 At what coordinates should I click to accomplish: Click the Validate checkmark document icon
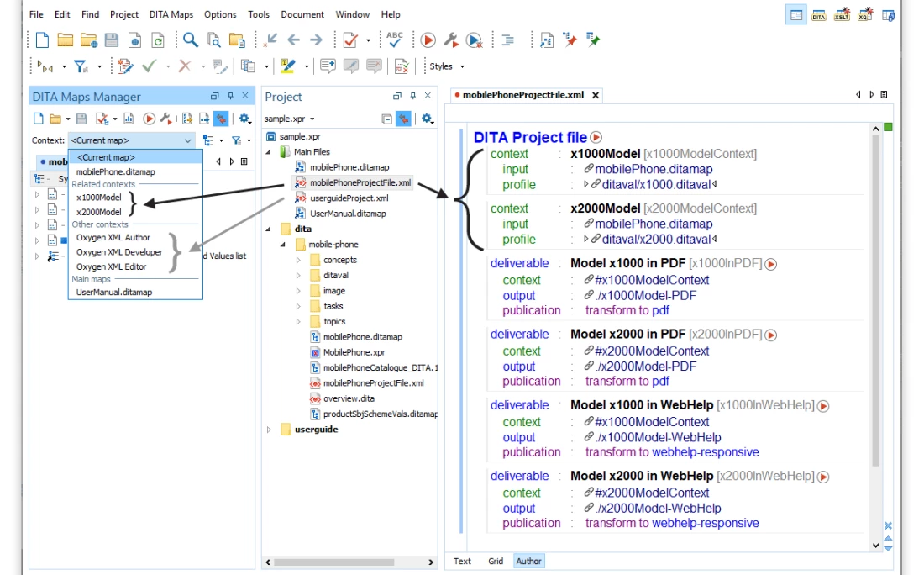pos(350,40)
